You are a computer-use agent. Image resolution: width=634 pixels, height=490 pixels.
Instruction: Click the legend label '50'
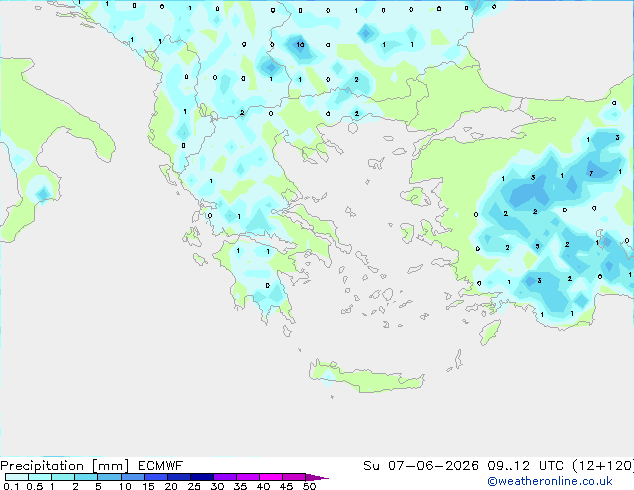point(309,486)
